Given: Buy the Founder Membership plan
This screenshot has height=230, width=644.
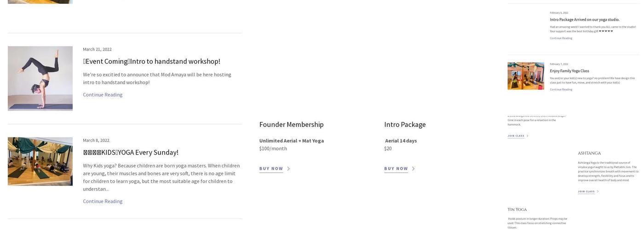Looking at the screenshot, I should [271, 169].
